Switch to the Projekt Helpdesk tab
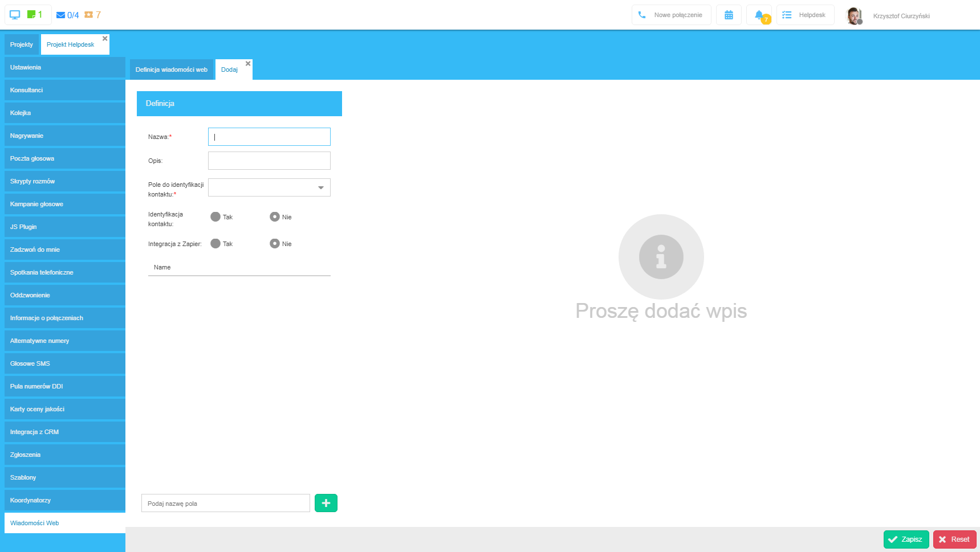The height and width of the screenshot is (552, 980). click(71, 44)
